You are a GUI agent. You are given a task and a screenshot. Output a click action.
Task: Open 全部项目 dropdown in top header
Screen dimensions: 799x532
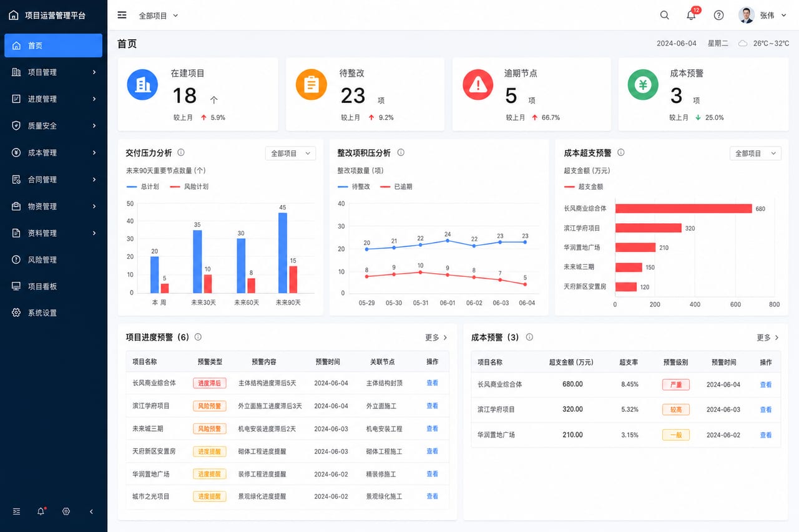tap(159, 16)
